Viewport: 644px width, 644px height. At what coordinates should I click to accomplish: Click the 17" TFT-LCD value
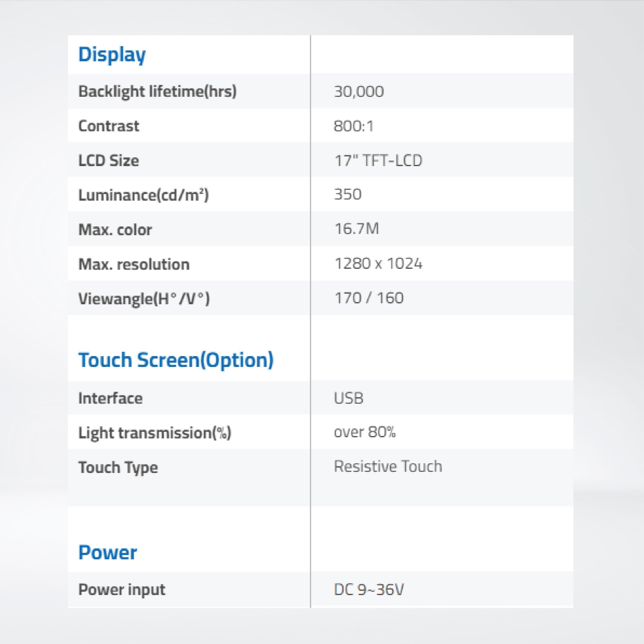click(378, 161)
